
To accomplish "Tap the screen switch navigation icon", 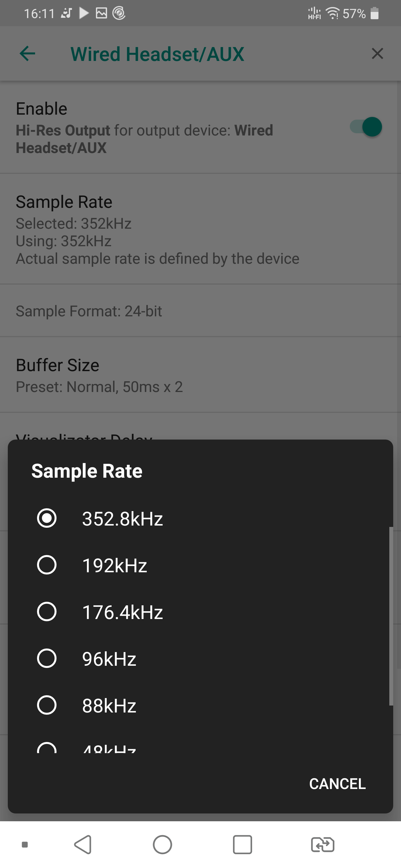I will pyautogui.click(x=322, y=844).
